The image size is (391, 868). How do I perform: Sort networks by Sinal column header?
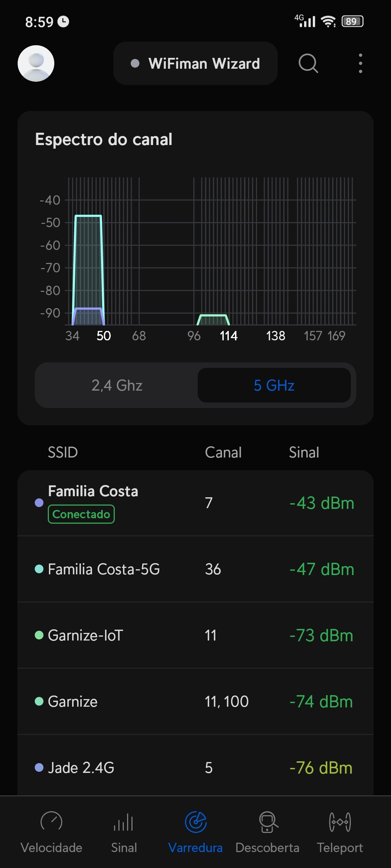tap(304, 452)
